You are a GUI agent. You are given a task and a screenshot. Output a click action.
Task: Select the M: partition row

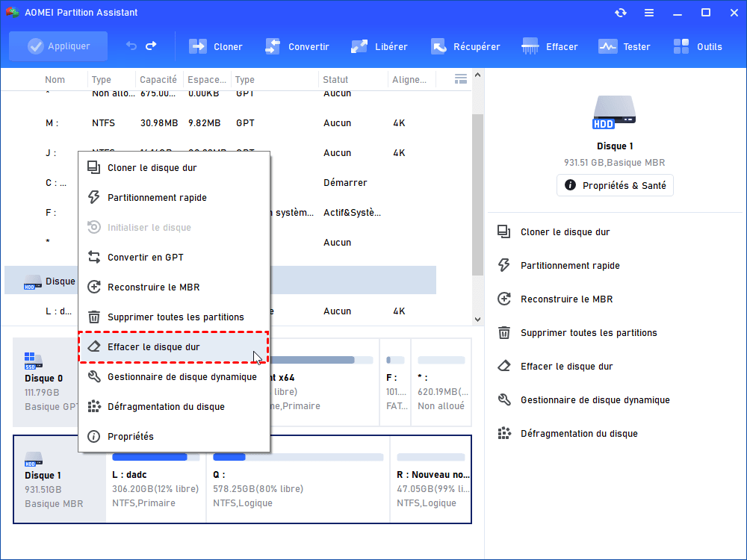(220, 123)
